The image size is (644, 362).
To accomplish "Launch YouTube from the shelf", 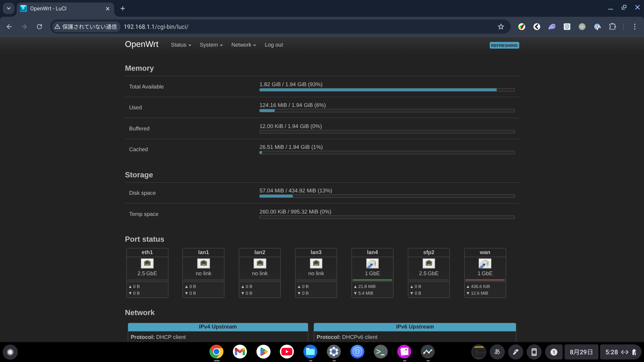I will [x=287, y=352].
